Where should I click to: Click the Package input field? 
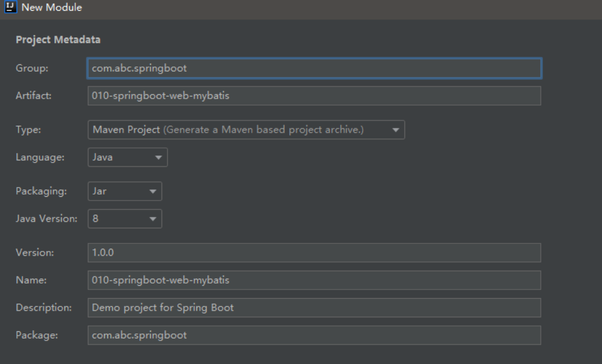pos(314,335)
